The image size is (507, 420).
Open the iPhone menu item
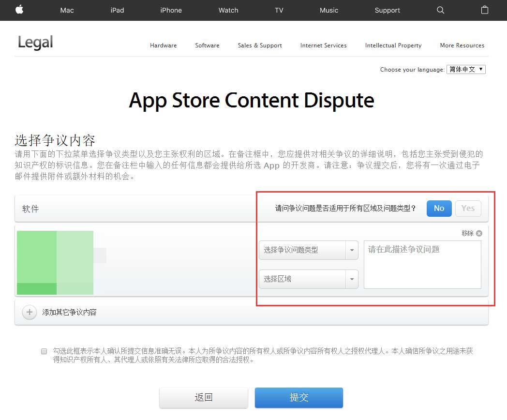(171, 10)
